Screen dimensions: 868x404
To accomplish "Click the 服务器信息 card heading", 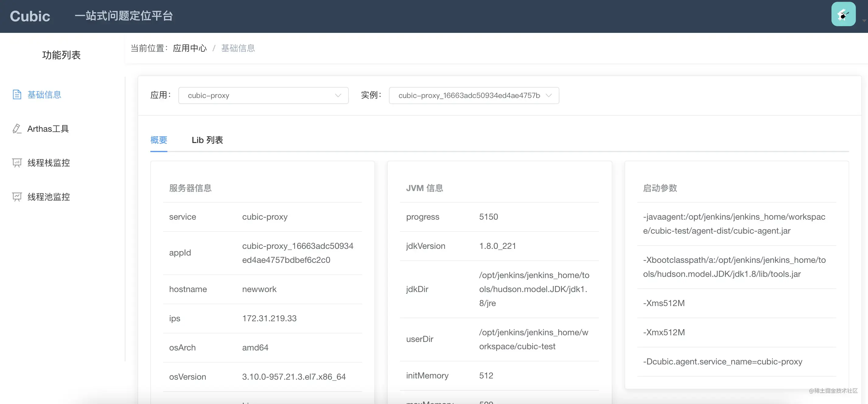I will [x=190, y=188].
